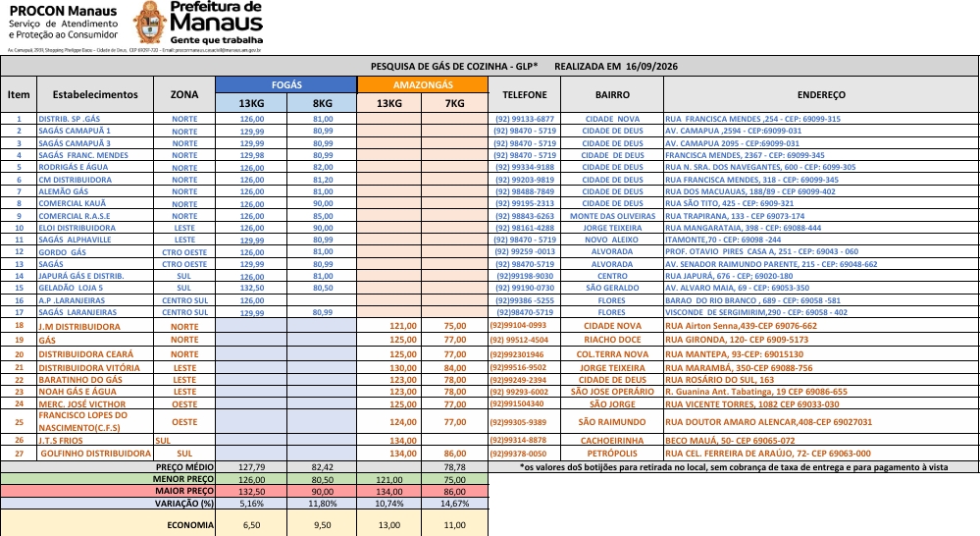Click the ZONA column header
This screenshot has height=536, width=980.
[x=184, y=94]
